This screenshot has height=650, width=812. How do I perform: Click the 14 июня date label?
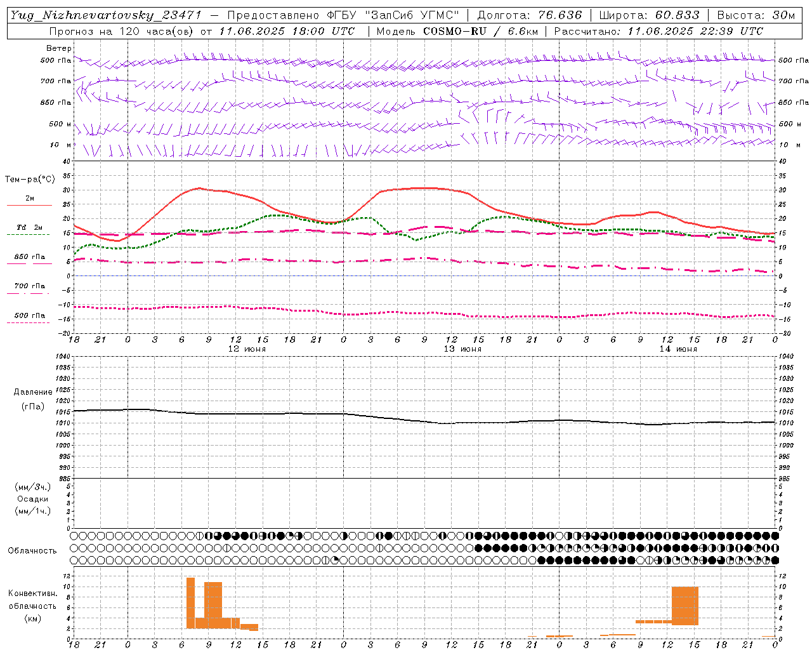click(678, 349)
